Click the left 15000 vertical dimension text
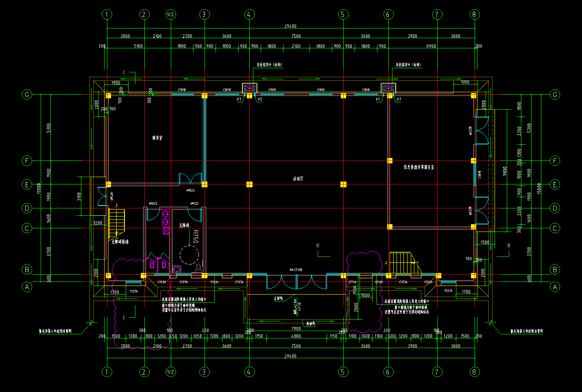Image resolution: width=582 pixels, height=392 pixels. click(39, 188)
